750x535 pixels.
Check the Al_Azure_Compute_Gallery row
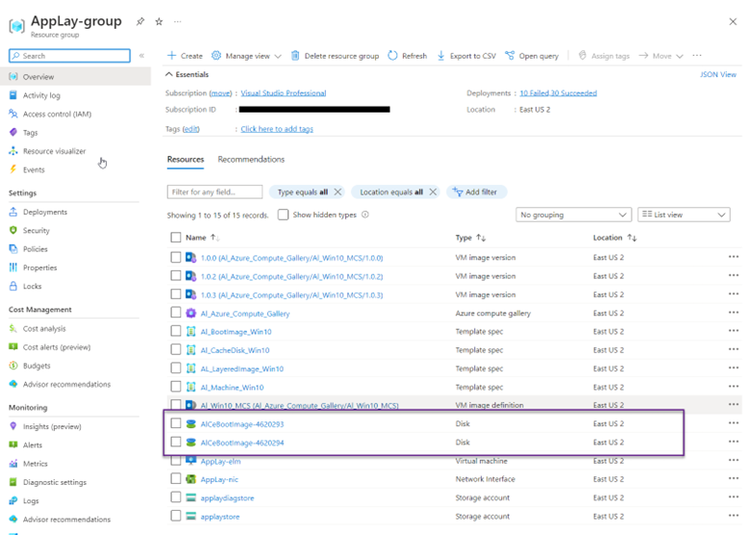coord(176,313)
